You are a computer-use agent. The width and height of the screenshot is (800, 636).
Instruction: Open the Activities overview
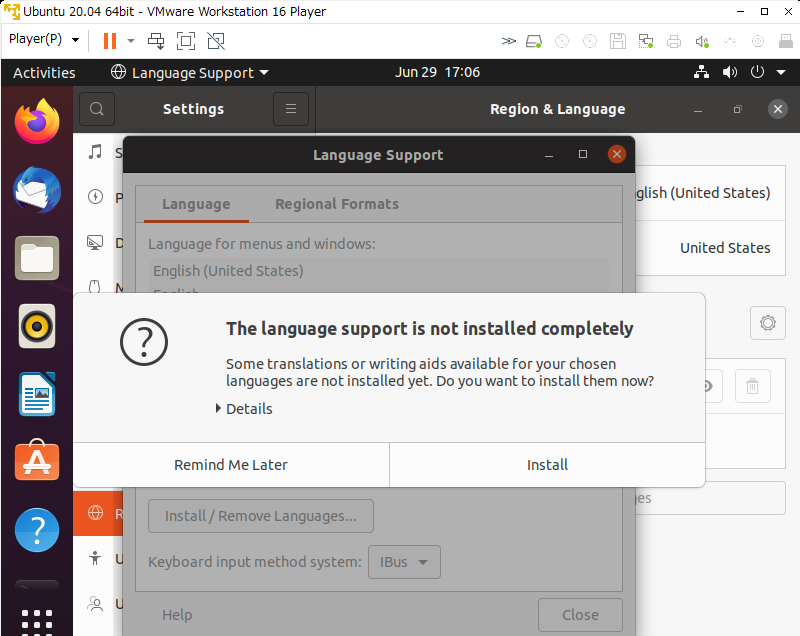pyautogui.click(x=44, y=72)
